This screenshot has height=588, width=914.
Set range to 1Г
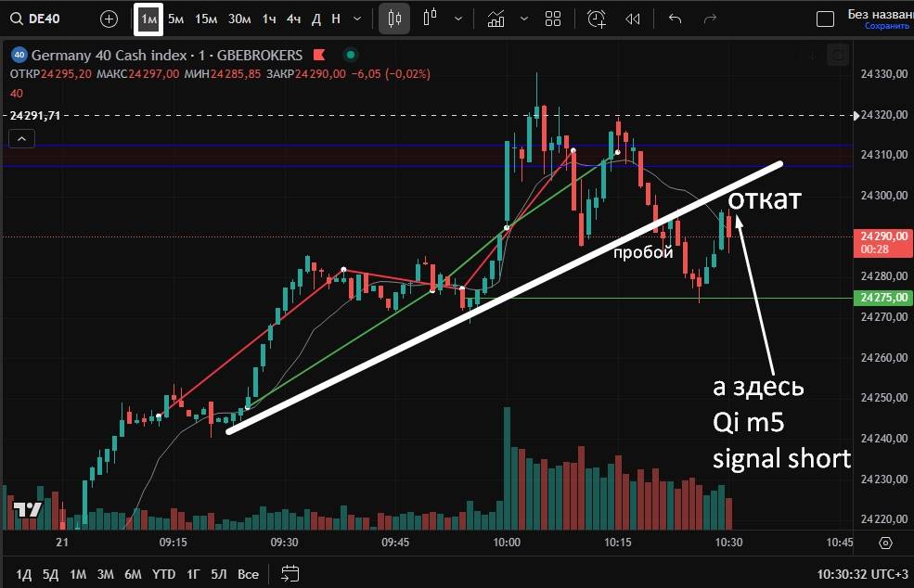pos(193,575)
